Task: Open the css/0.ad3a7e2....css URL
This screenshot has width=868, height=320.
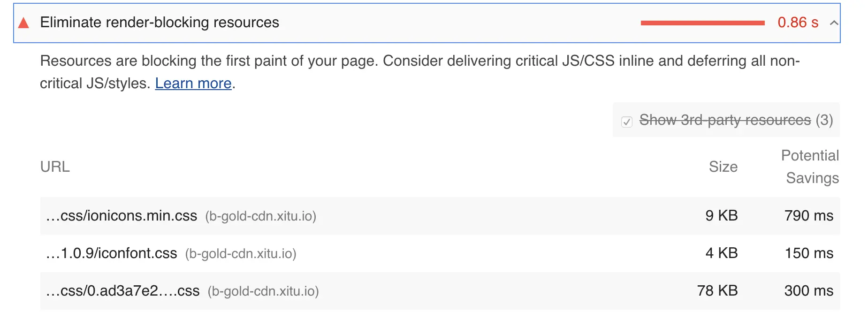Action: point(123,291)
